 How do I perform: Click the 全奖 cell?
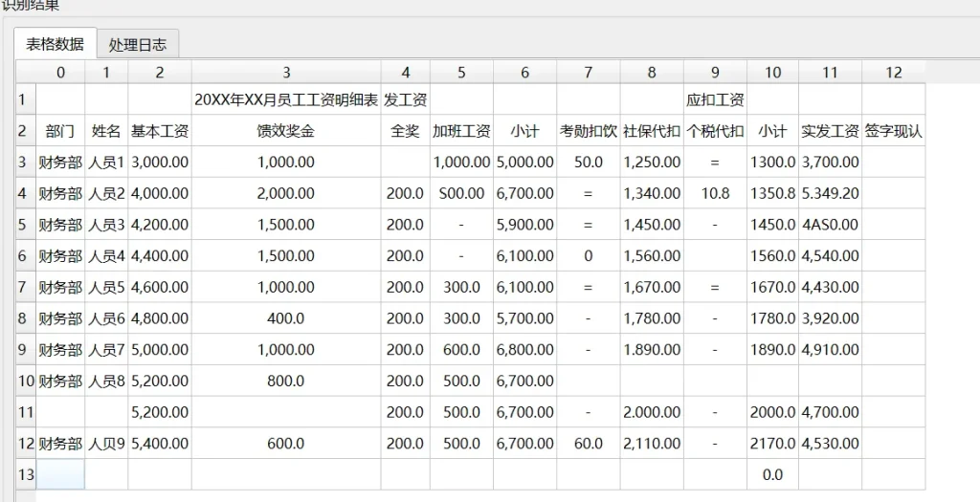click(405, 131)
